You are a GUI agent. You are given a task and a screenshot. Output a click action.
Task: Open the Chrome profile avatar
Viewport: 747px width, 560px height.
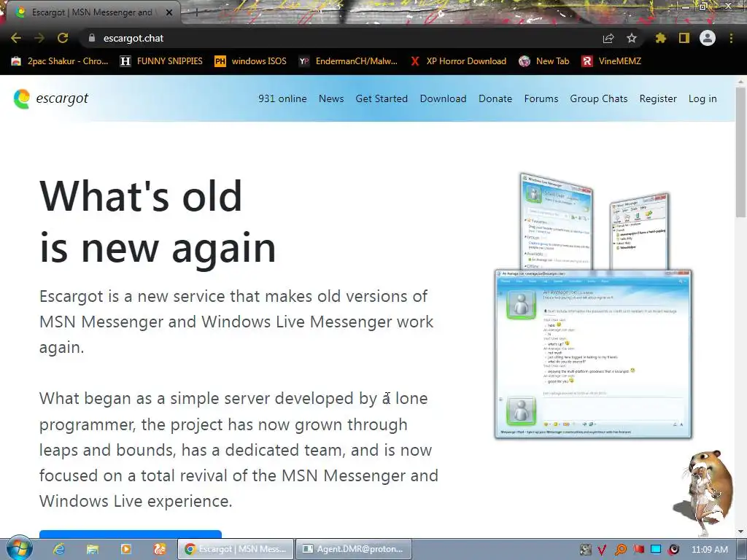pyautogui.click(x=708, y=38)
